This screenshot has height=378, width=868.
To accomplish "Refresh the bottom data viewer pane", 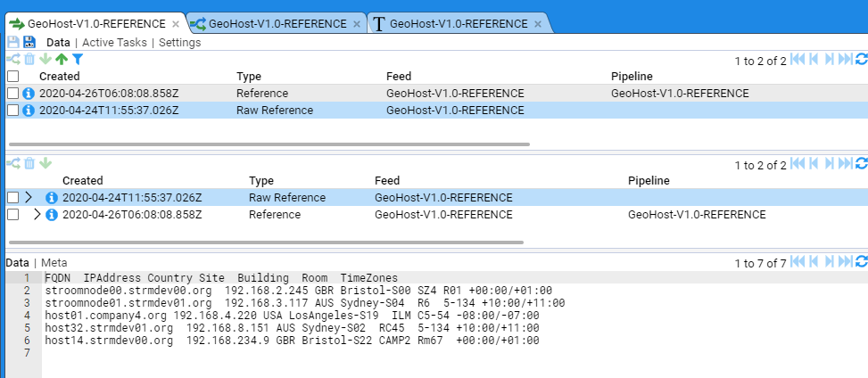I will pos(861,262).
